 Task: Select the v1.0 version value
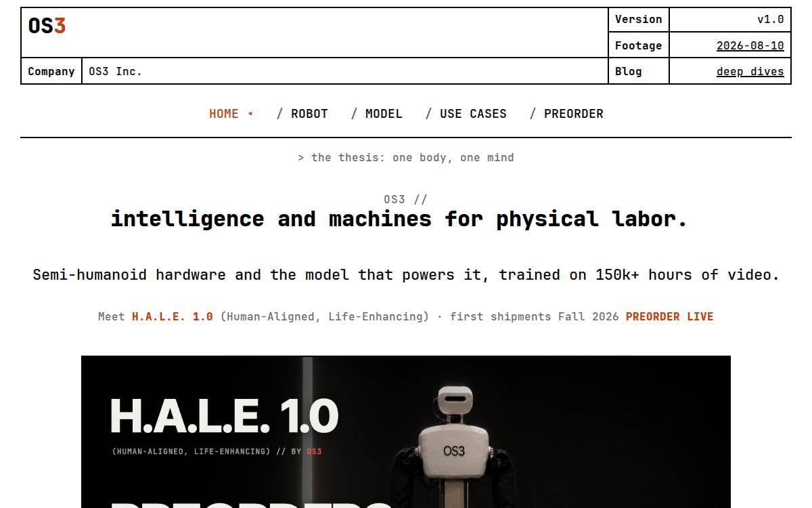[770, 20]
